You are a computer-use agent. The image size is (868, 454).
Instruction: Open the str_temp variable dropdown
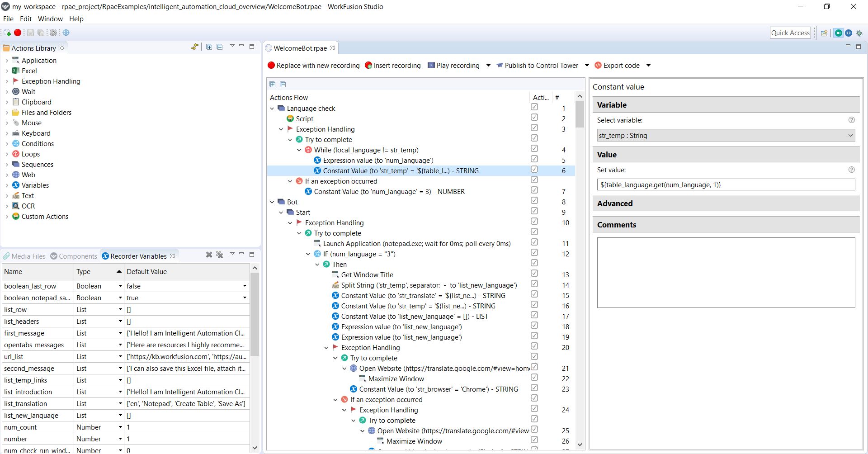point(850,135)
